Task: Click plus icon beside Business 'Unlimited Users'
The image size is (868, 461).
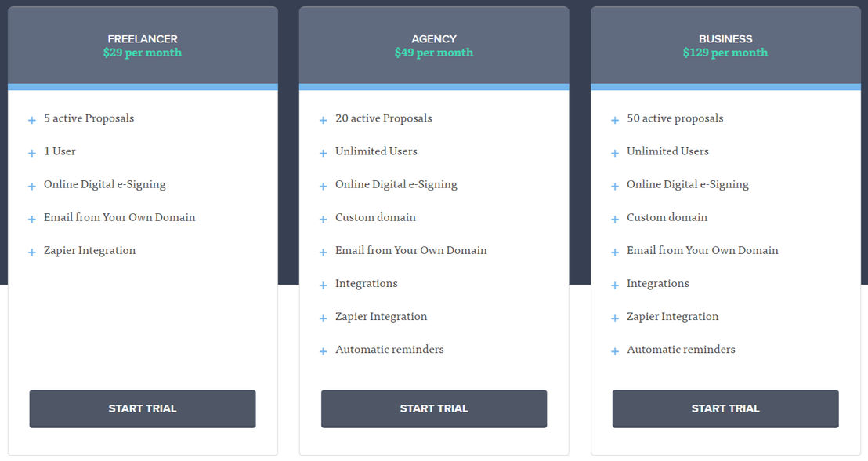Action: [615, 154]
